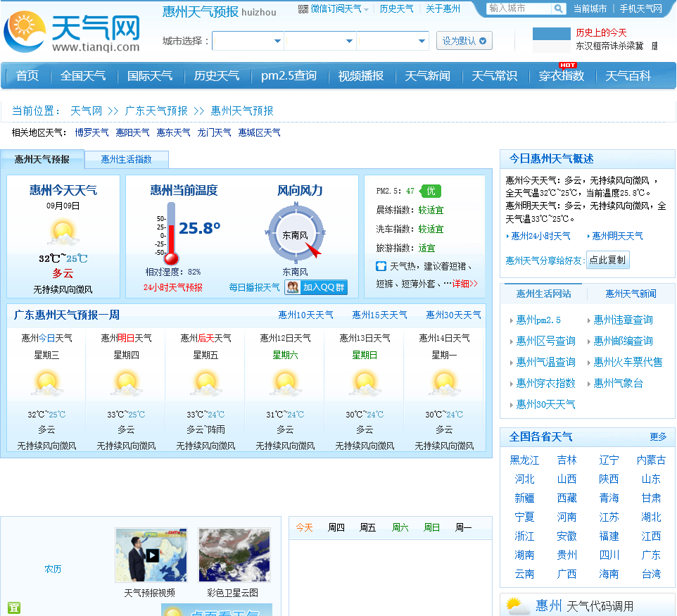Viewport: 677px width, 616px height.
Task: Click the clothing icon beside 天气热 advice
Action: pos(381,265)
